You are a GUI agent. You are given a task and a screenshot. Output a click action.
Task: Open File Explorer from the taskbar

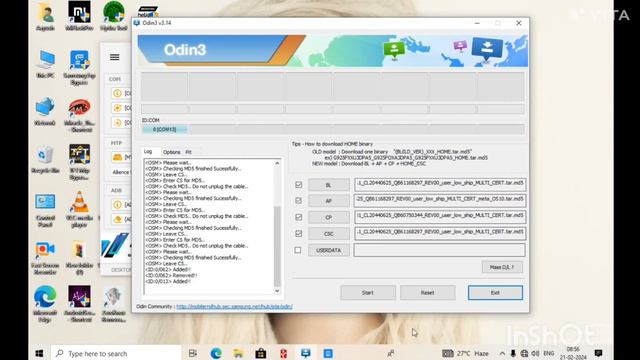[238, 353]
